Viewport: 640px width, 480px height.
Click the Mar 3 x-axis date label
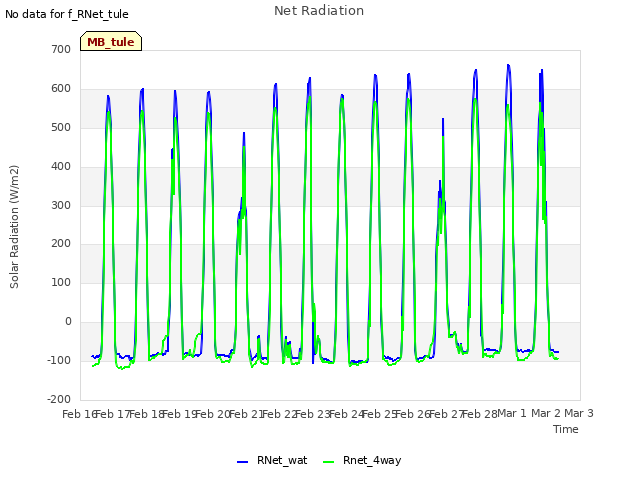point(579,413)
